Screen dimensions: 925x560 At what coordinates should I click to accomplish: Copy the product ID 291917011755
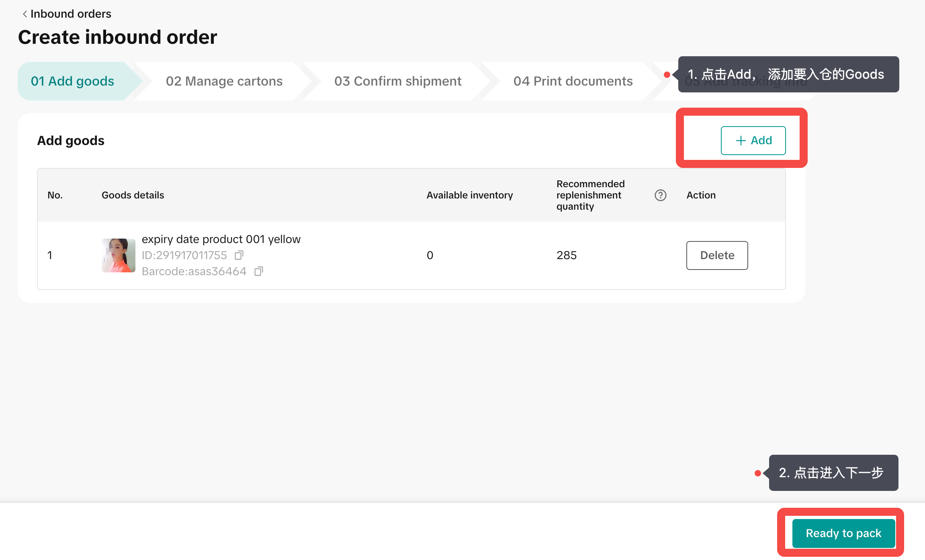pyautogui.click(x=239, y=255)
